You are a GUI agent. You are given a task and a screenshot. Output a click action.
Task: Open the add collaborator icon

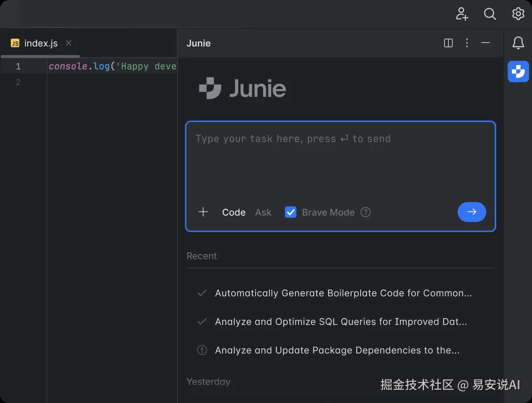(462, 14)
